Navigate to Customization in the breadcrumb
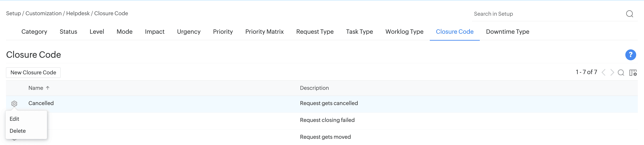 click(x=44, y=14)
